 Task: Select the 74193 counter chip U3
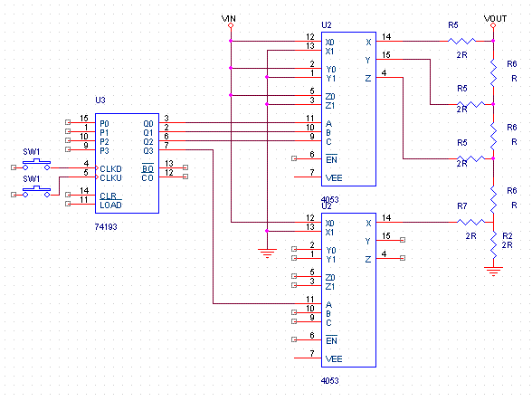[127, 163]
